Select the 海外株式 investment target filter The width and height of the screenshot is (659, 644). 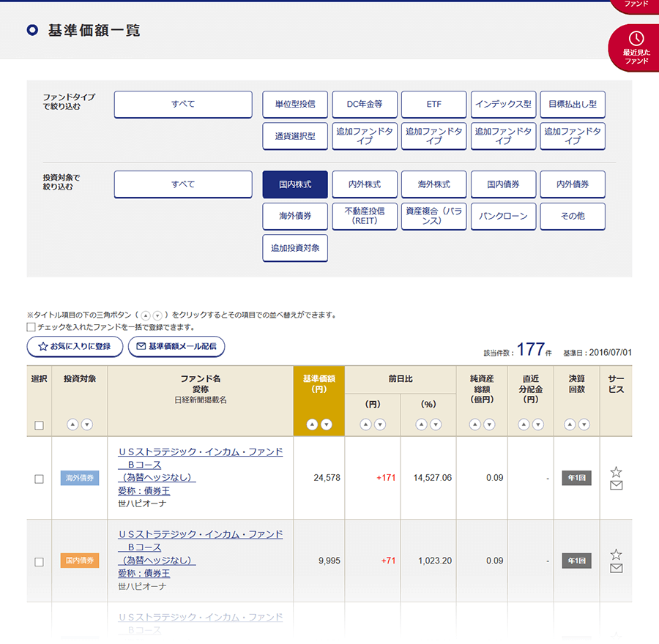pos(433,184)
